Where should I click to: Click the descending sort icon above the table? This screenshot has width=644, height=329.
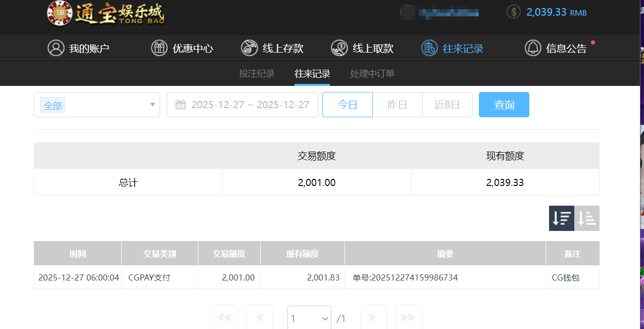[x=561, y=218]
